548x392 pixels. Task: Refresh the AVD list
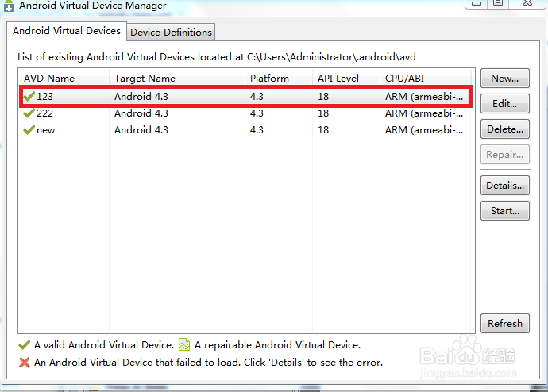504,323
